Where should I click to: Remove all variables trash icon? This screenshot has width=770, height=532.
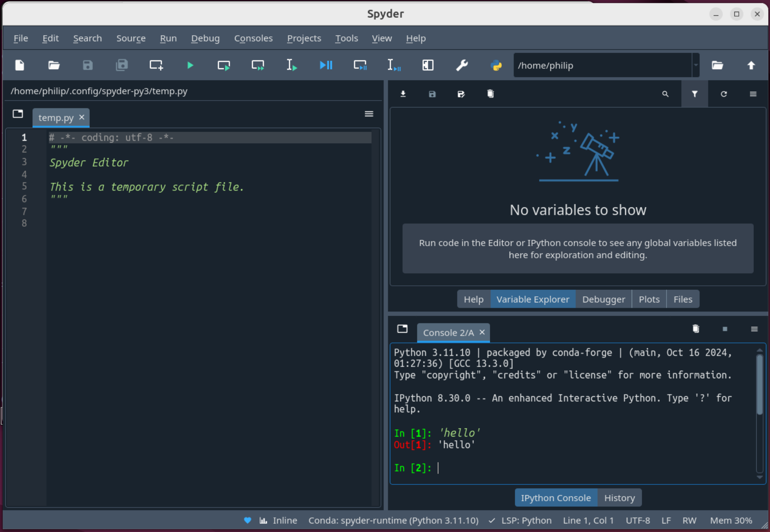(491, 94)
